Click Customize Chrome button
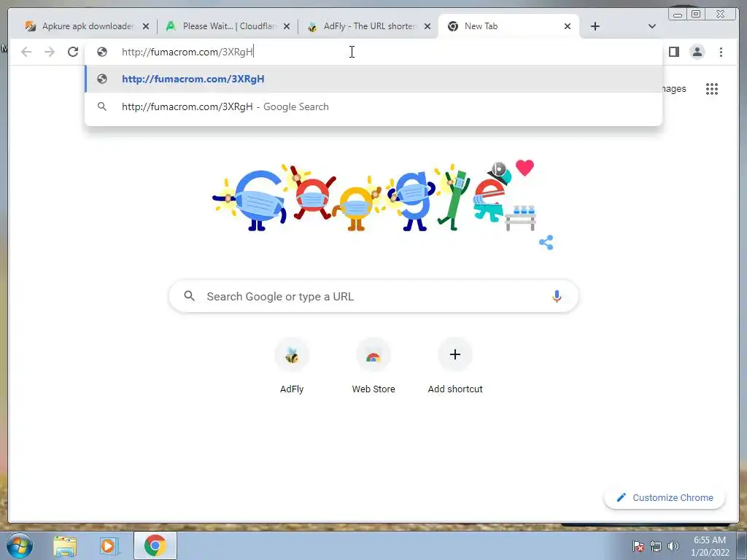The image size is (747, 560). tap(665, 497)
